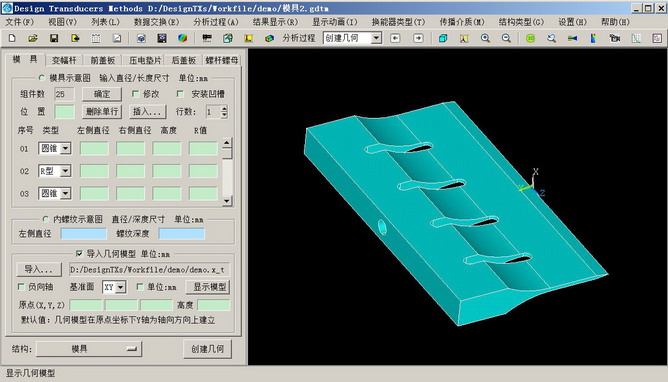The image size is (668, 382).
Task: Save the project with floppy disk icon
Action: click(x=54, y=38)
